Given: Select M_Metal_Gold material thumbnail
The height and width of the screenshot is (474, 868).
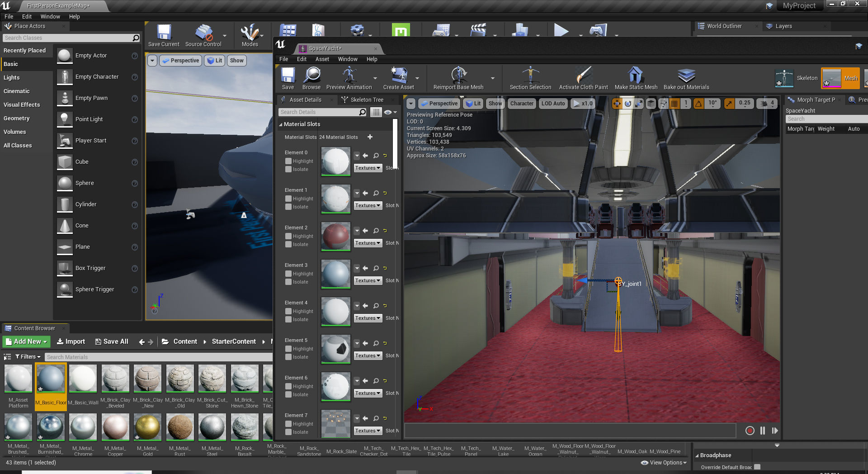Looking at the screenshot, I should (x=147, y=427).
